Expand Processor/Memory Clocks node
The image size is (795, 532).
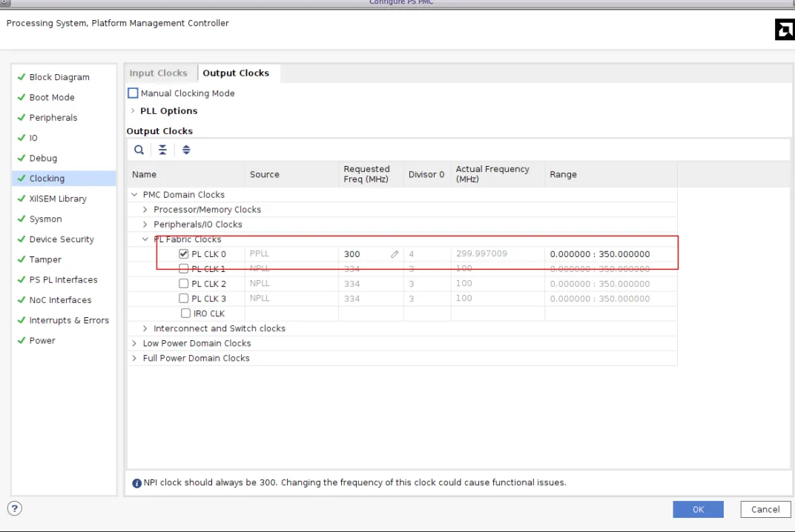145,209
